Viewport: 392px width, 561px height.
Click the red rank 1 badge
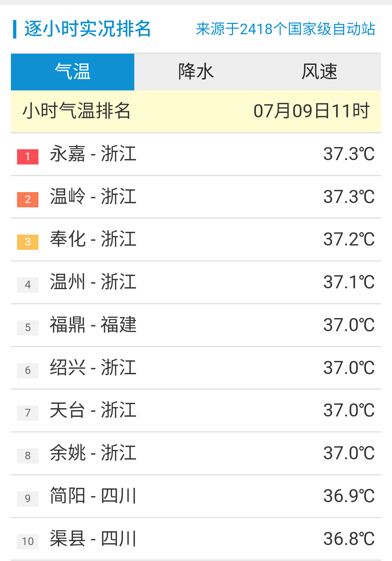pyautogui.click(x=28, y=157)
